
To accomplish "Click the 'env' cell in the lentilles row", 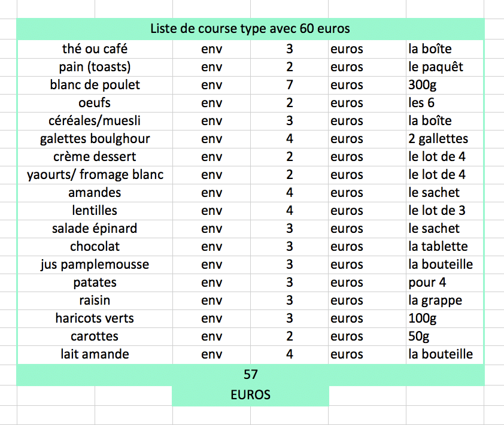I will pos(211,211).
